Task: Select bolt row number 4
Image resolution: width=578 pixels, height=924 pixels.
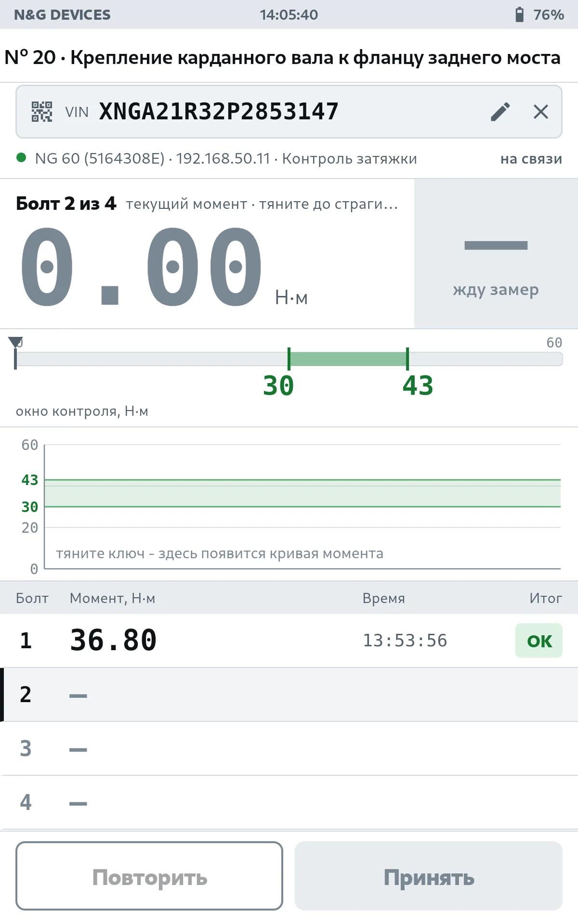Action: pyautogui.click(x=289, y=802)
